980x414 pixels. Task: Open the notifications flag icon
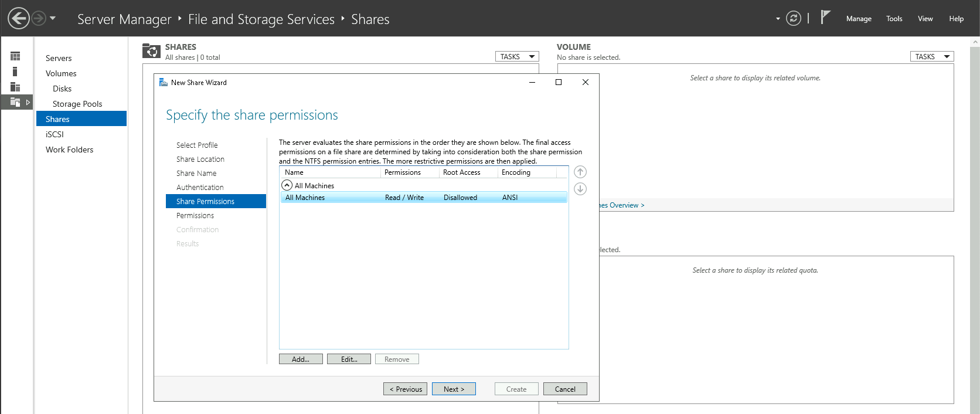(x=825, y=18)
